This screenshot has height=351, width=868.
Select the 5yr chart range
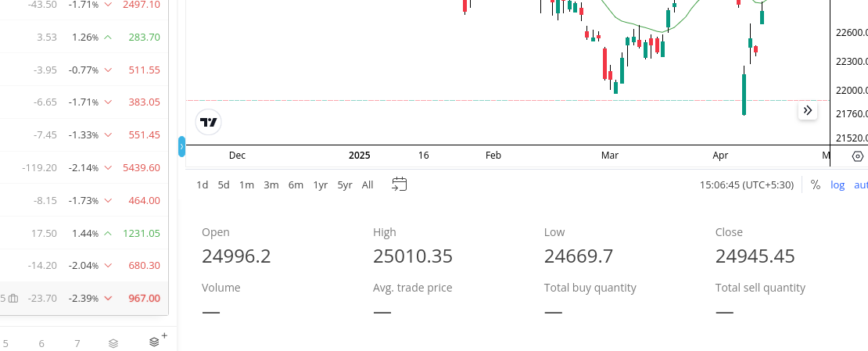[345, 184]
